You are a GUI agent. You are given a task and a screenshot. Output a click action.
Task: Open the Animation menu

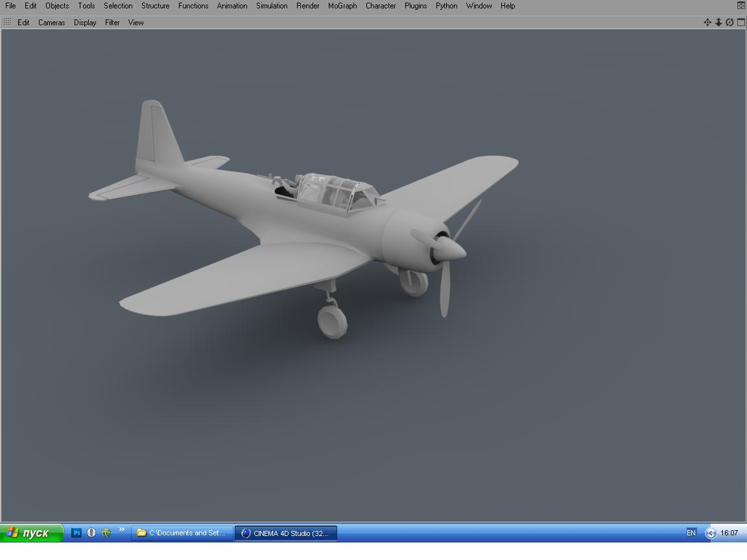click(x=232, y=6)
